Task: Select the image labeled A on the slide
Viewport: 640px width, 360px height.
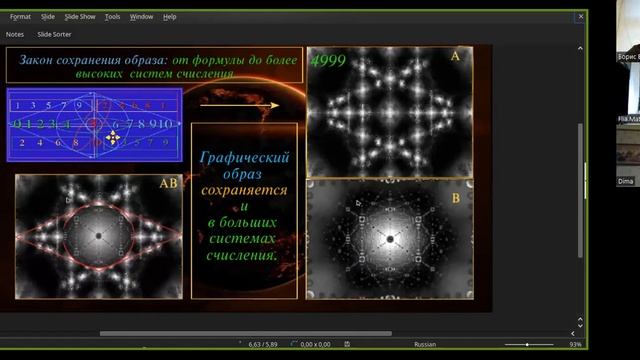Action: point(390,112)
